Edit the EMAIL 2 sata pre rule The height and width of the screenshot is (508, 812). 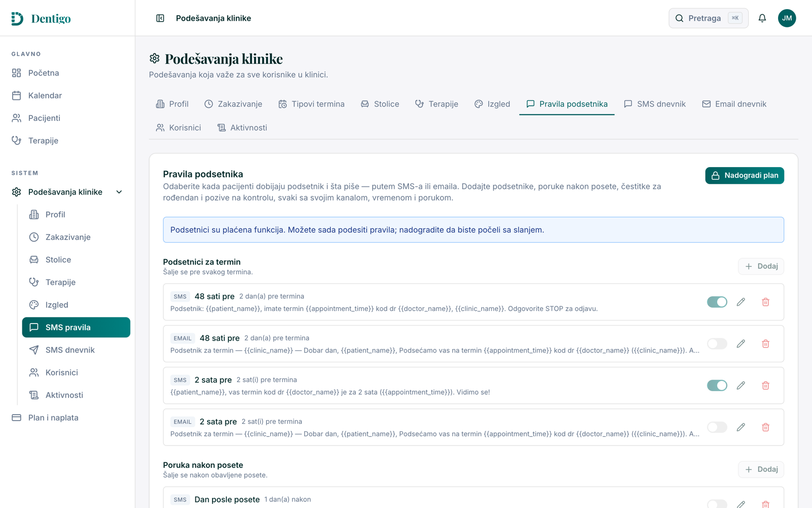click(x=741, y=427)
